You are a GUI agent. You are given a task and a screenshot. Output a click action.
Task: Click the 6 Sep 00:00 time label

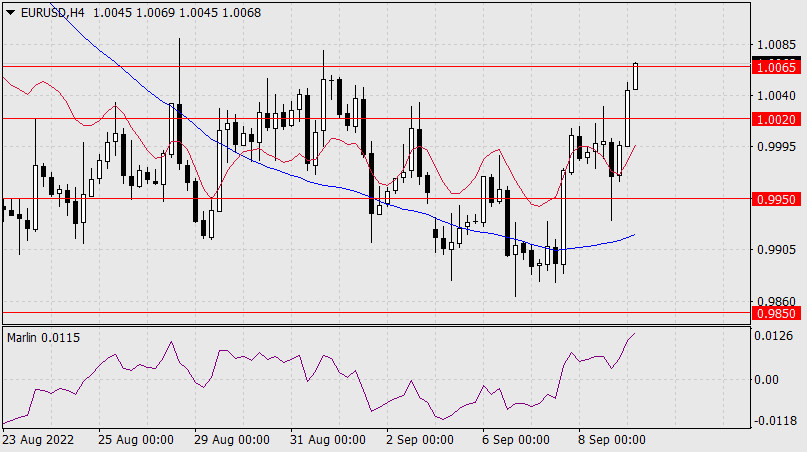(x=514, y=440)
